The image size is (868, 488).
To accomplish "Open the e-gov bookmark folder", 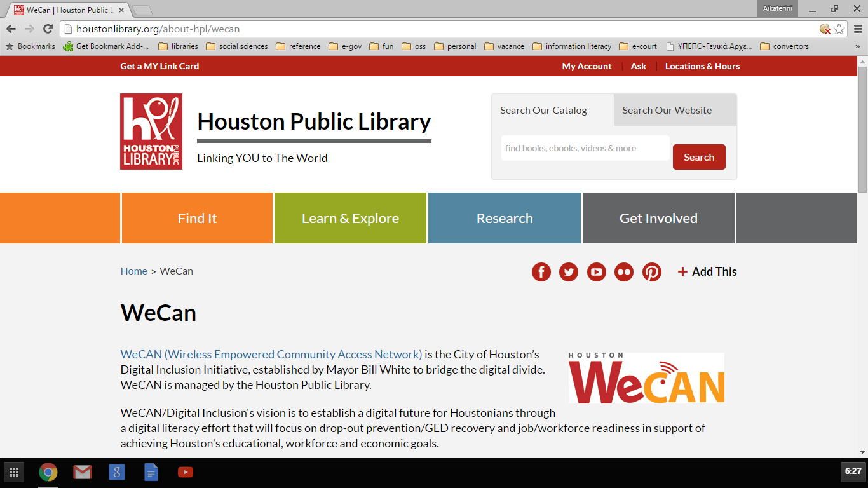I will point(345,46).
